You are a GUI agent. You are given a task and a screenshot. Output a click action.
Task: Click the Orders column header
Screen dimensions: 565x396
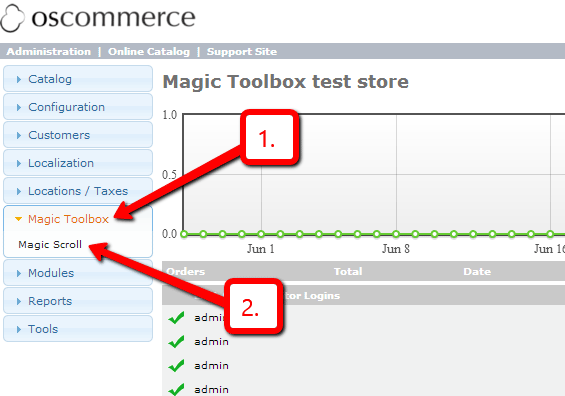tap(186, 271)
